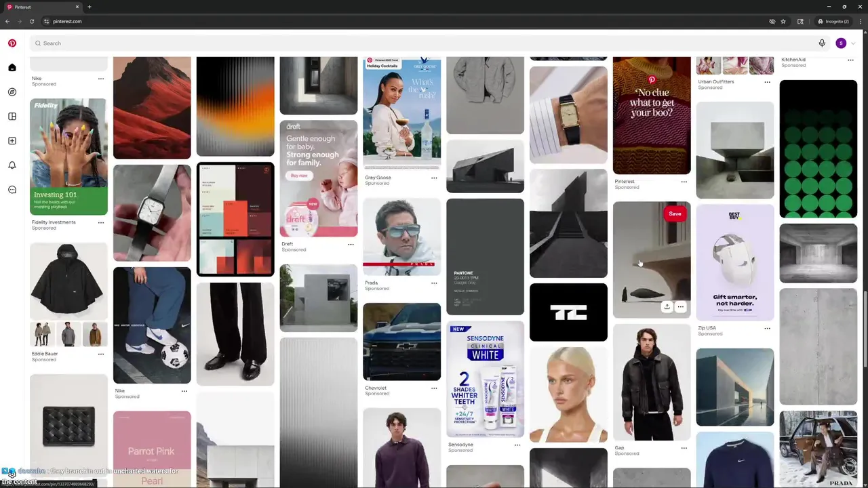Open the blonde woman portrait pin

(568, 394)
